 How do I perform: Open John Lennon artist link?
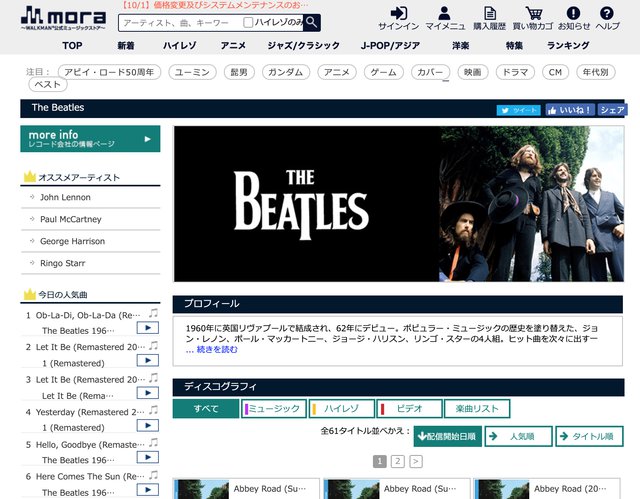click(x=65, y=198)
